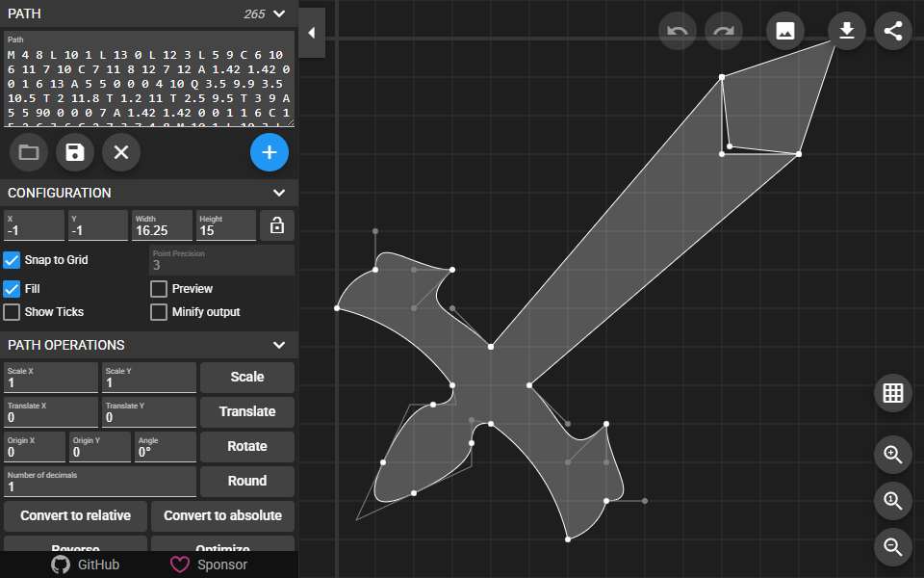The image size is (924, 578).
Task: Click the download SVG icon
Action: pyautogui.click(x=847, y=31)
